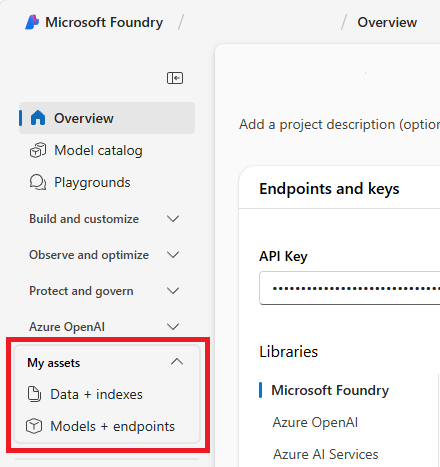Click the API Key label

point(283,256)
